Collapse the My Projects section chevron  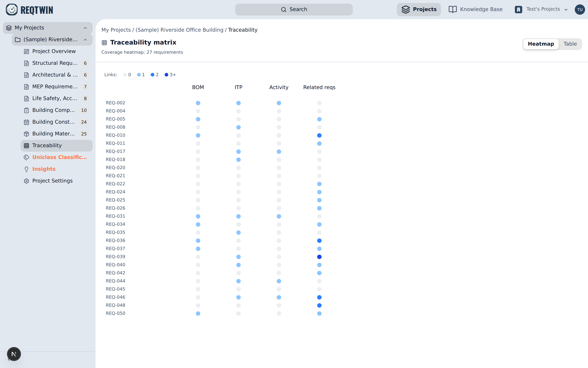coord(85,28)
